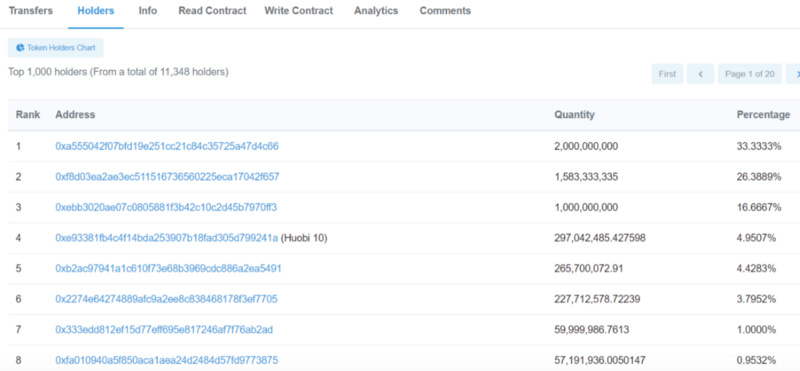Select quantity 265,700,072.91
Image resolution: width=800 pixels, height=371 pixels.
(588, 268)
